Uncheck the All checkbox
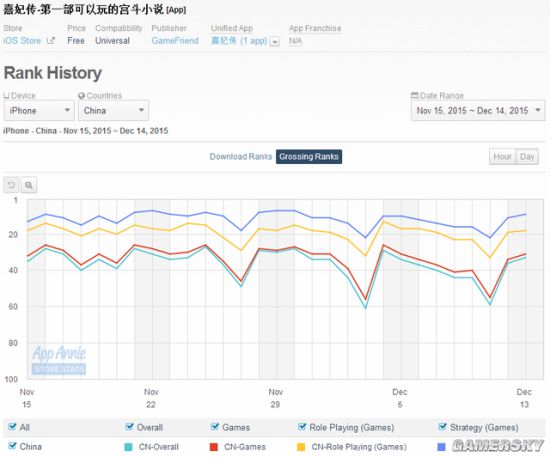The width and height of the screenshot is (550, 457). click(x=12, y=427)
